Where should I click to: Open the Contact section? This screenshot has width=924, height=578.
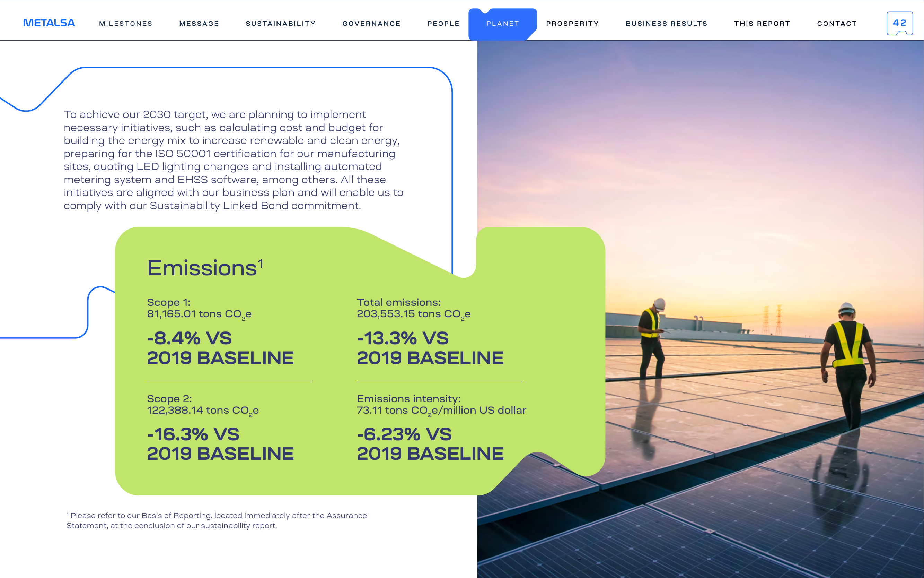point(837,24)
